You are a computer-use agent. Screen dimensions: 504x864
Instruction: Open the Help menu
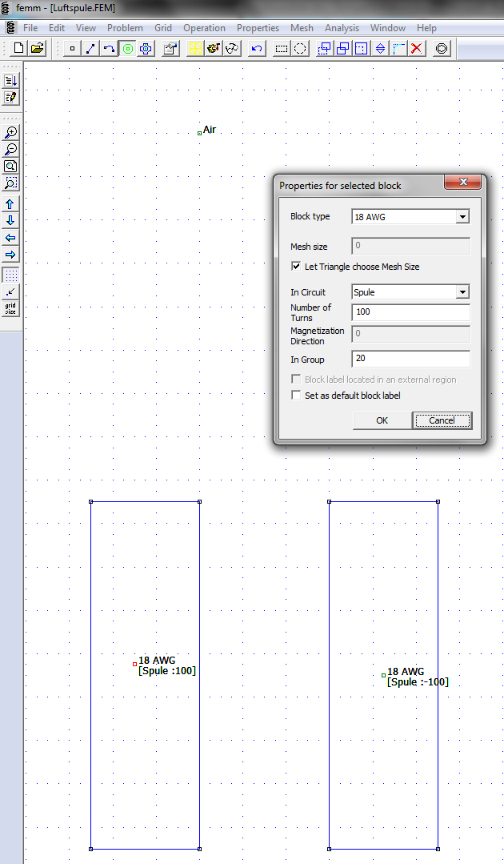pos(426,27)
